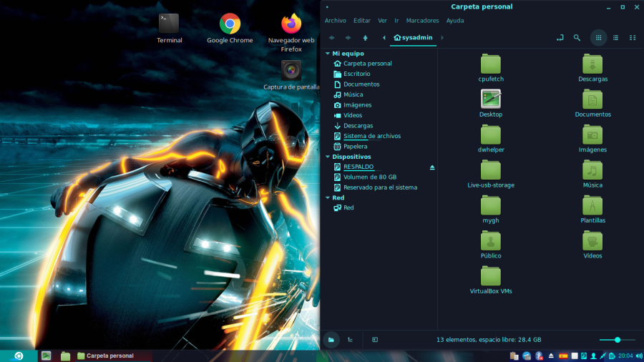The height and width of the screenshot is (362, 644).
Task: Open the Terminal desktop shortcut
Action: tap(169, 25)
